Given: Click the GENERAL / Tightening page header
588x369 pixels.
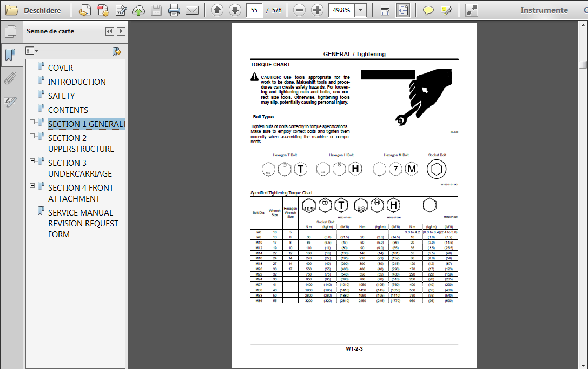Looking at the screenshot, I should 354,54.
